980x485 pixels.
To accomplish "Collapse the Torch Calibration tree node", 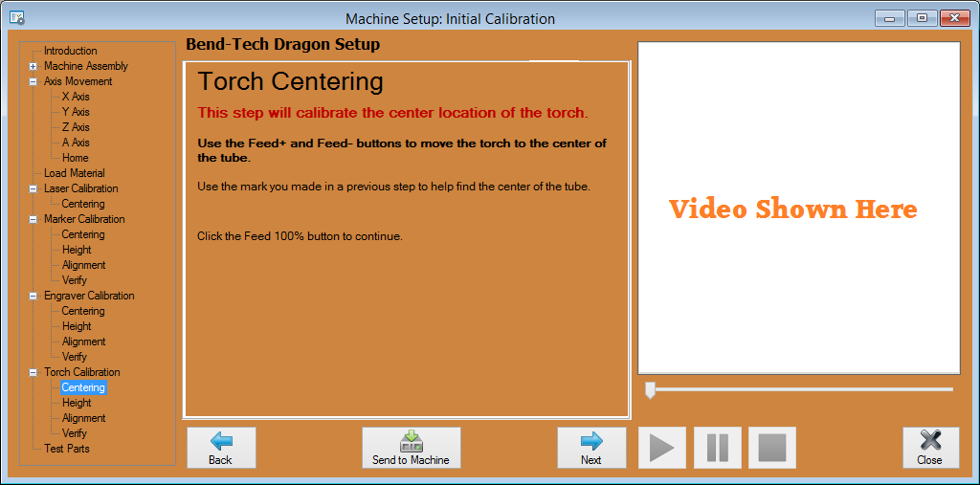I will tap(33, 372).
